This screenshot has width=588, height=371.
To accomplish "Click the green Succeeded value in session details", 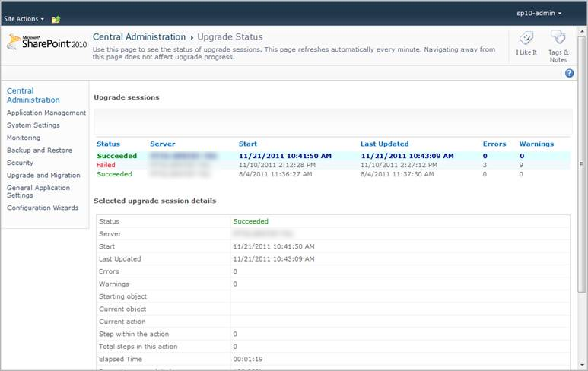I will click(x=250, y=221).
